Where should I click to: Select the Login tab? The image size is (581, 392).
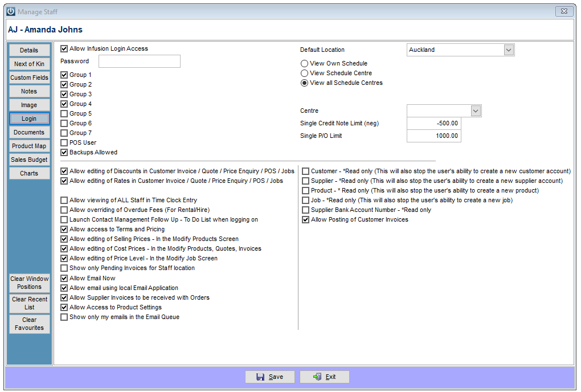[29, 119]
